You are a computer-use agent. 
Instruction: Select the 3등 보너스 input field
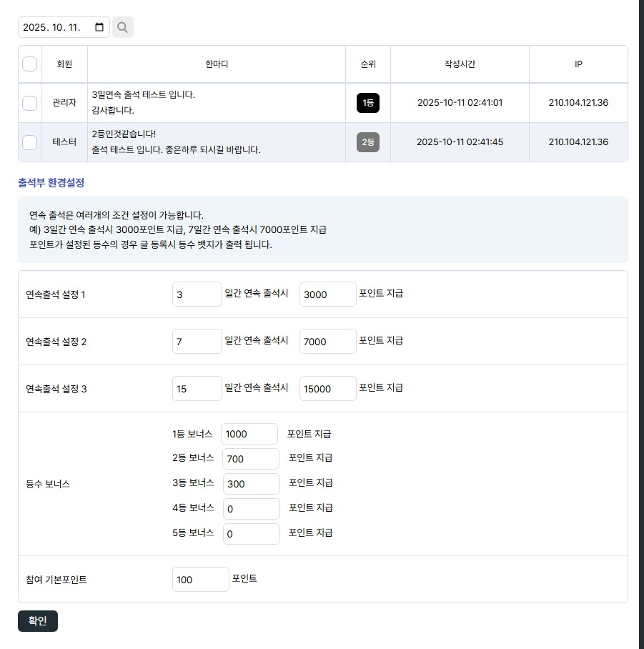251,484
